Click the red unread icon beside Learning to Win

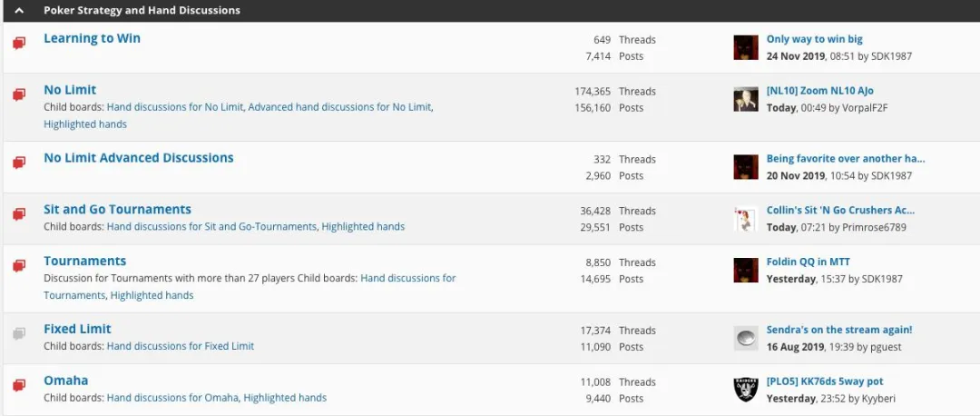point(19,43)
